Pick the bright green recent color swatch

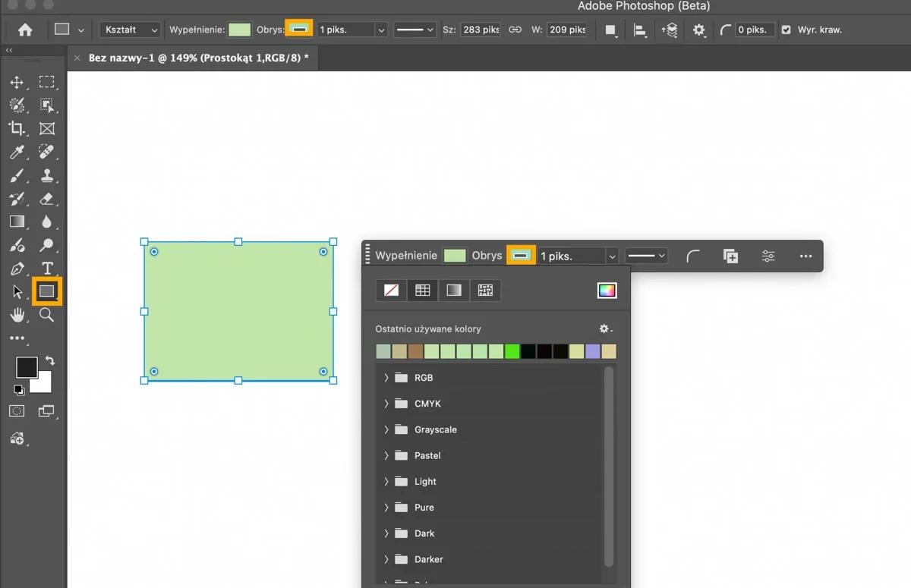pyautogui.click(x=512, y=351)
